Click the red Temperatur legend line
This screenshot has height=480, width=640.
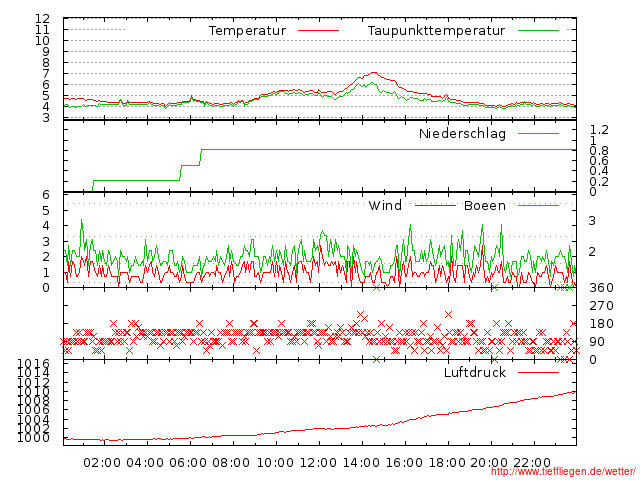click(318, 31)
